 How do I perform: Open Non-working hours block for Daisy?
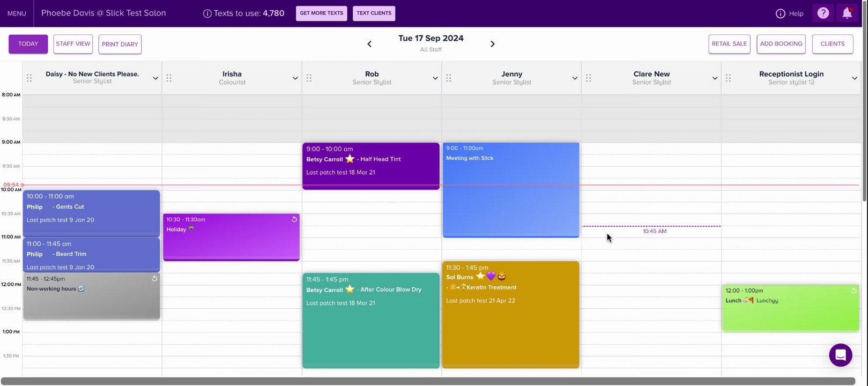tap(92, 296)
